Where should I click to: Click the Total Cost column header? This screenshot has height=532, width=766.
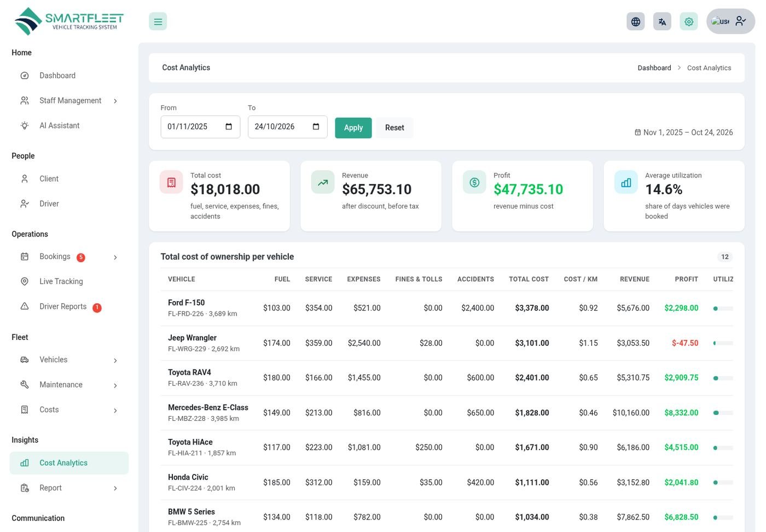[529, 279]
